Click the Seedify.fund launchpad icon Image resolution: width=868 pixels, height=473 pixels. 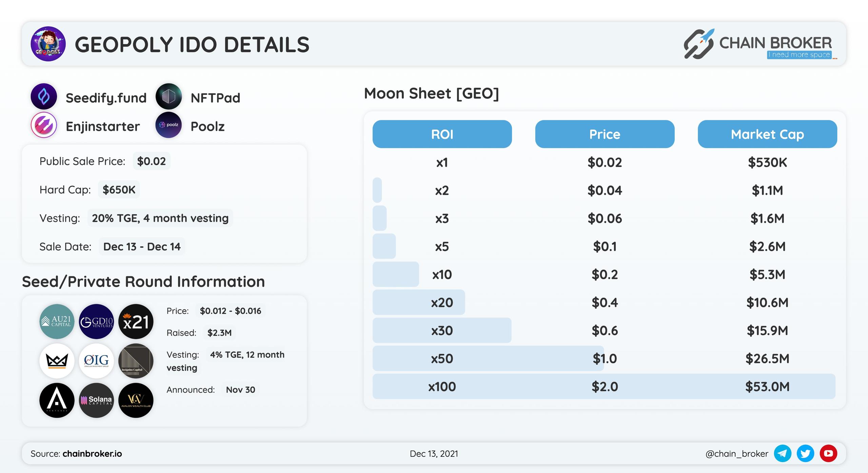pos(44,97)
